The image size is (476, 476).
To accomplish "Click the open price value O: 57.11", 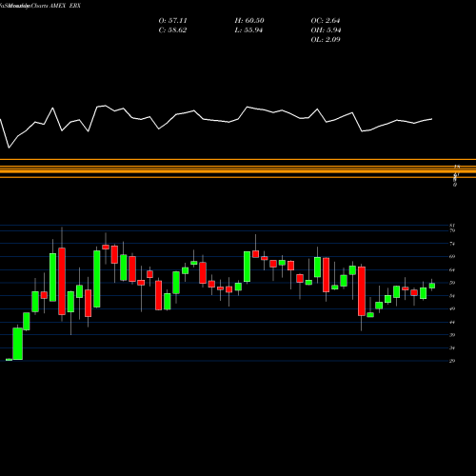I will click(172, 21).
